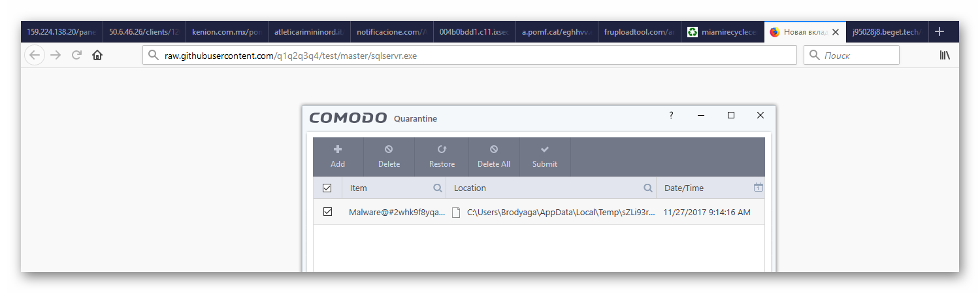
Task: Select the Malware@#2whk9f8yqa item text
Action: 397,213
